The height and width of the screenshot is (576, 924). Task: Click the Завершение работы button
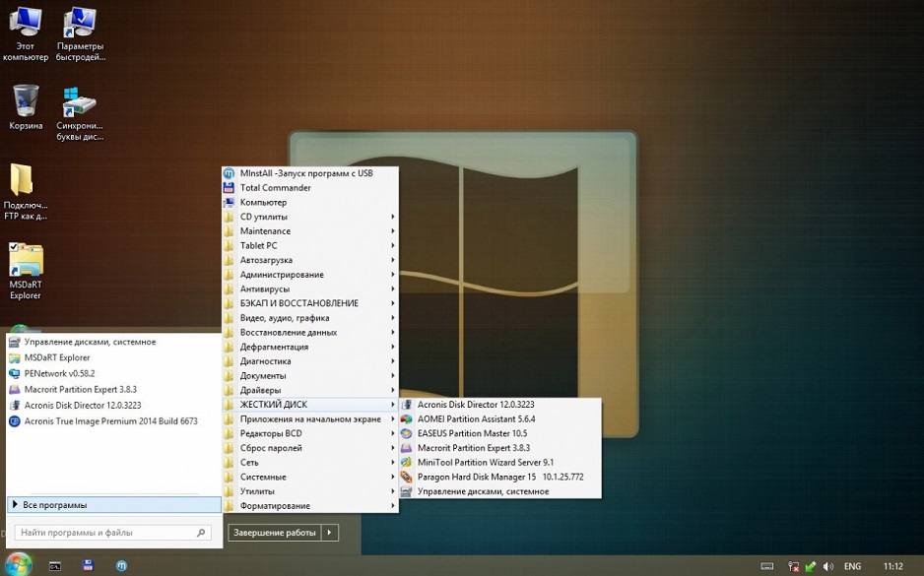click(275, 533)
